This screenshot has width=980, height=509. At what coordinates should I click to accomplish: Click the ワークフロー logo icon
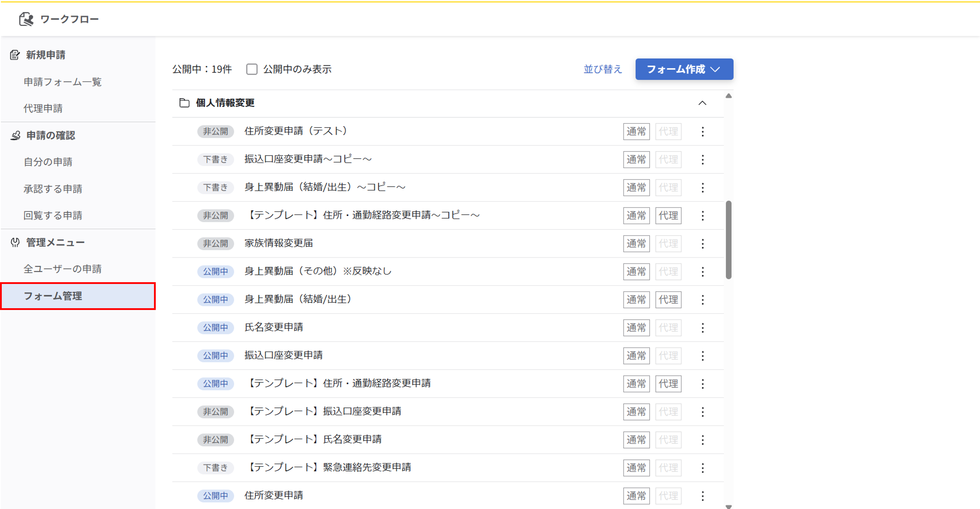click(26, 19)
